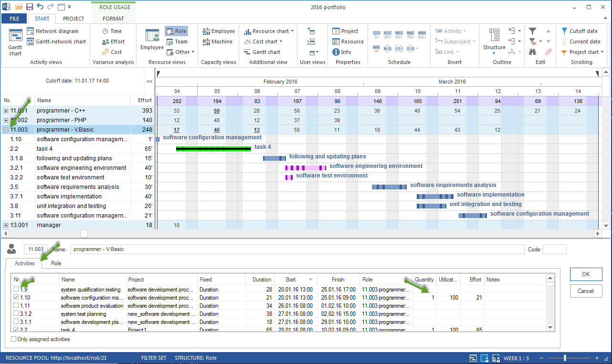Set the schedule progress to 100%
This screenshot has width=612, height=364.
422,34
